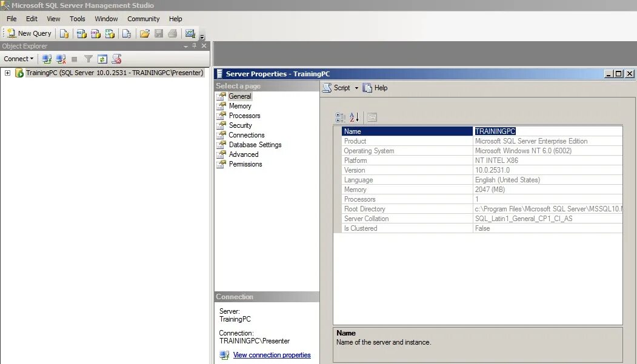This screenshot has width=637, height=364.
Task: Click the Connect Object Explorer icon
Action: (x=47, y=59)
